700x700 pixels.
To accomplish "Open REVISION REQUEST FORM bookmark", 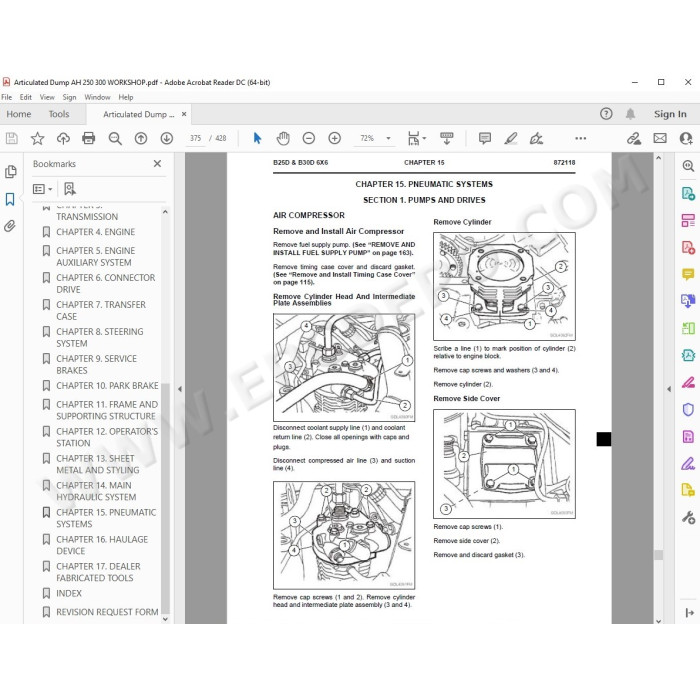I will point(107,612).
